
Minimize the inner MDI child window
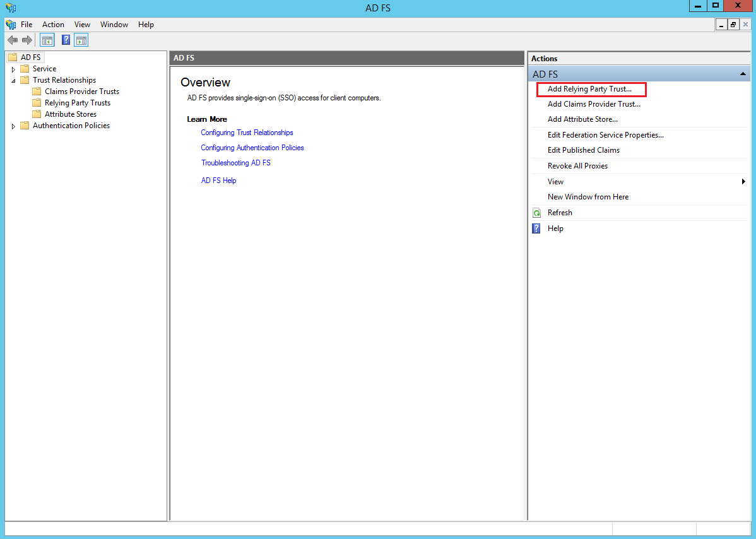click(721, 25)
